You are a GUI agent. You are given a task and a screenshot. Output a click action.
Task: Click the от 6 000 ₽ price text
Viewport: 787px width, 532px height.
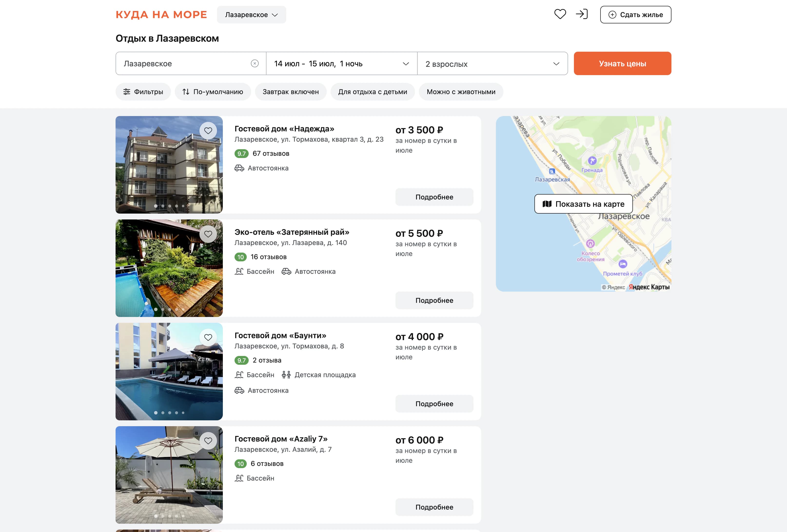pyautogui.click(x=419, y=440)
